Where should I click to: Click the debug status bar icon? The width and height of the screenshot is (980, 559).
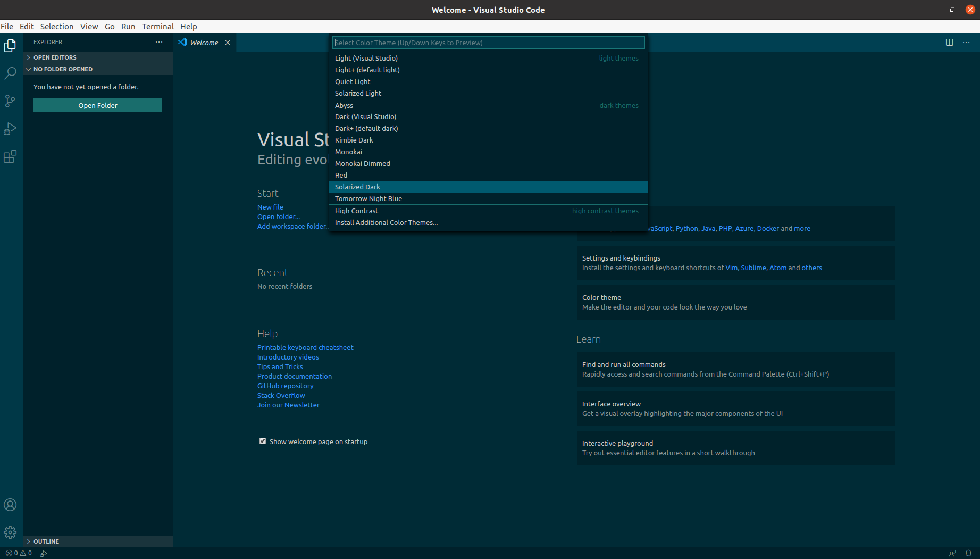tap(44, 553)
